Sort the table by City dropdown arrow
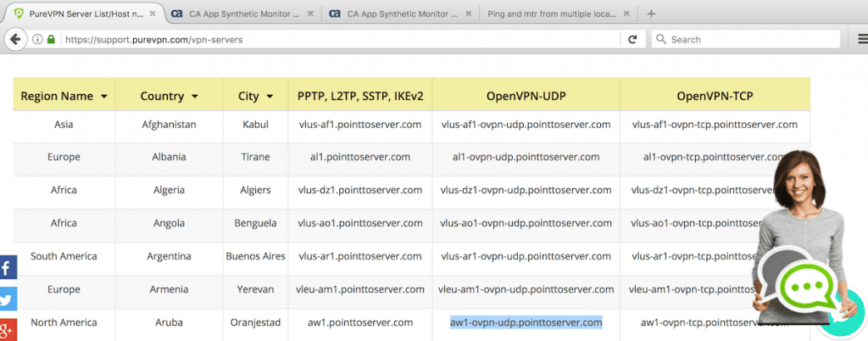Image resolution: width=868 pixels, height=341 pixels. click(270, 97)
